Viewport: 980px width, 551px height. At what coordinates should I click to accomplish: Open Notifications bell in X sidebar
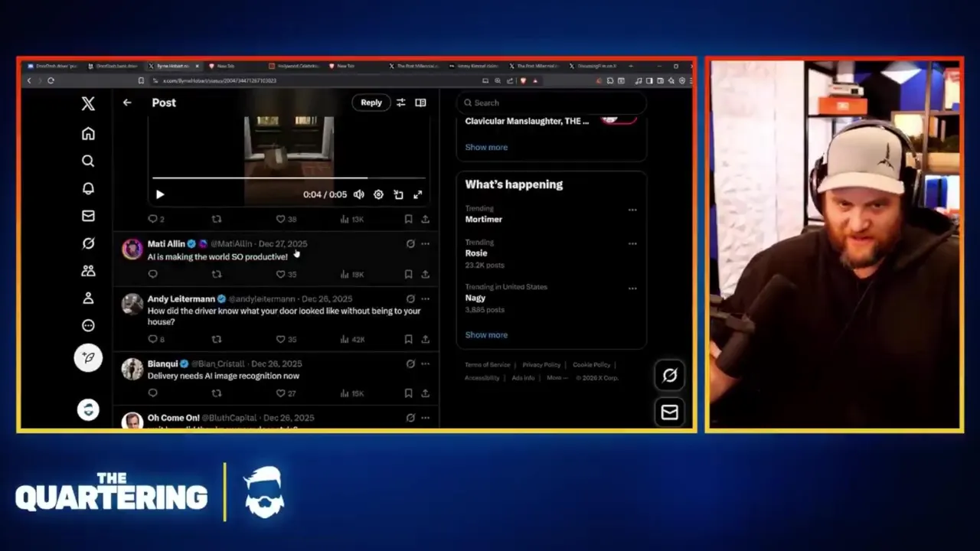click(x=88, y=188)
